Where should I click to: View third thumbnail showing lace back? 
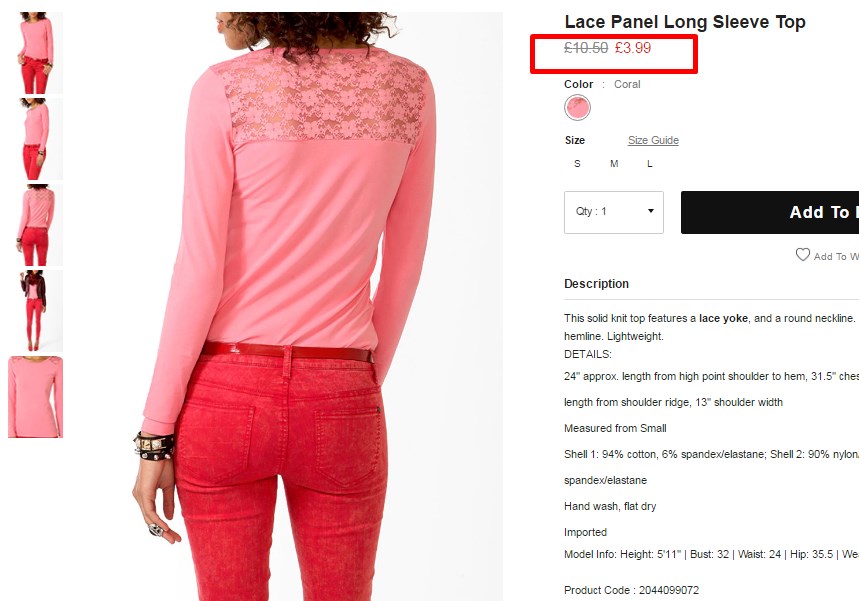[x=36, y=225]
